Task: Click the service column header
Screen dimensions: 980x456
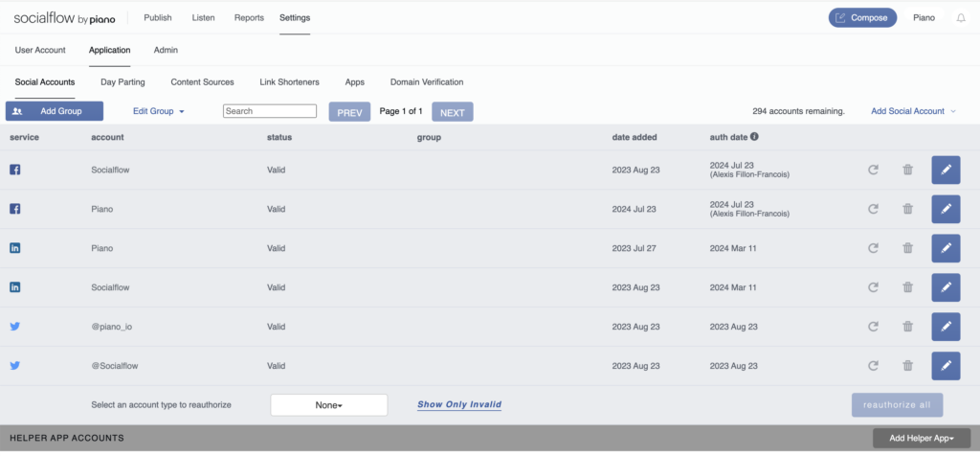Action: point(24,137)
